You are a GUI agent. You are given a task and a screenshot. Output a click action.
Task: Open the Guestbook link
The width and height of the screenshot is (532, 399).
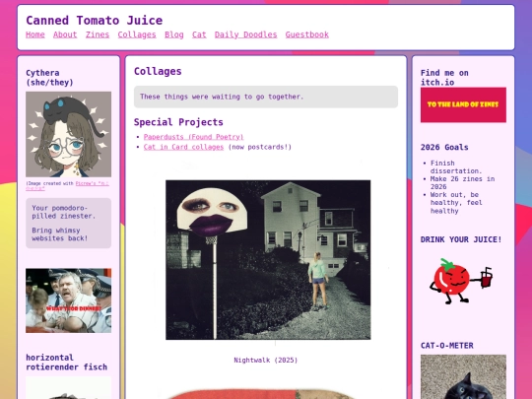(307, 34)
